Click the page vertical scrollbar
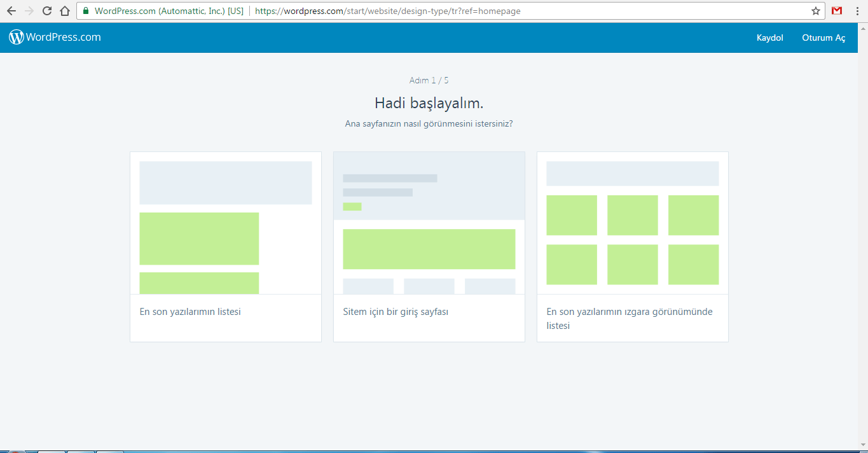 pyautogui.click(x=862, y=235)
